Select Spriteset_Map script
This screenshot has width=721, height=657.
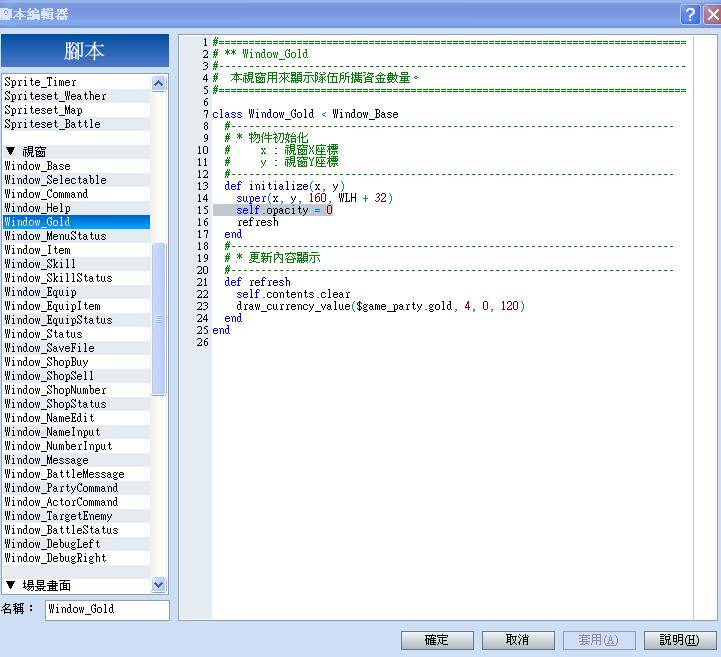[x=76, y=110]
